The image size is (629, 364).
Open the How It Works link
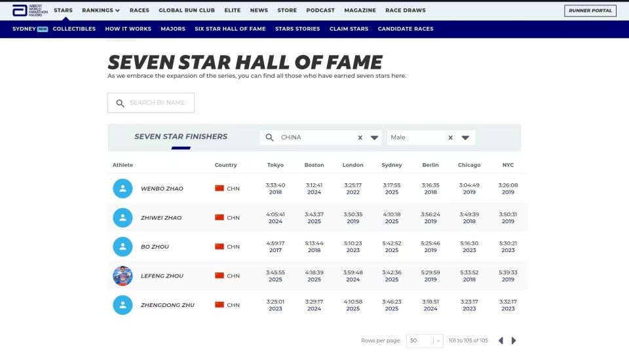coord(128,29)
